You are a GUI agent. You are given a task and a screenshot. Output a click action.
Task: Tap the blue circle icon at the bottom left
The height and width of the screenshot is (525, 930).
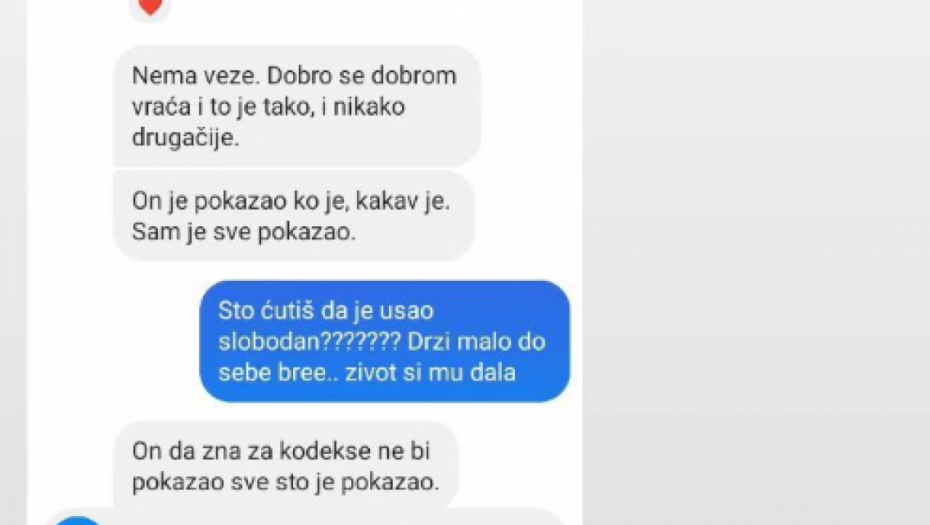coord(77,521)
